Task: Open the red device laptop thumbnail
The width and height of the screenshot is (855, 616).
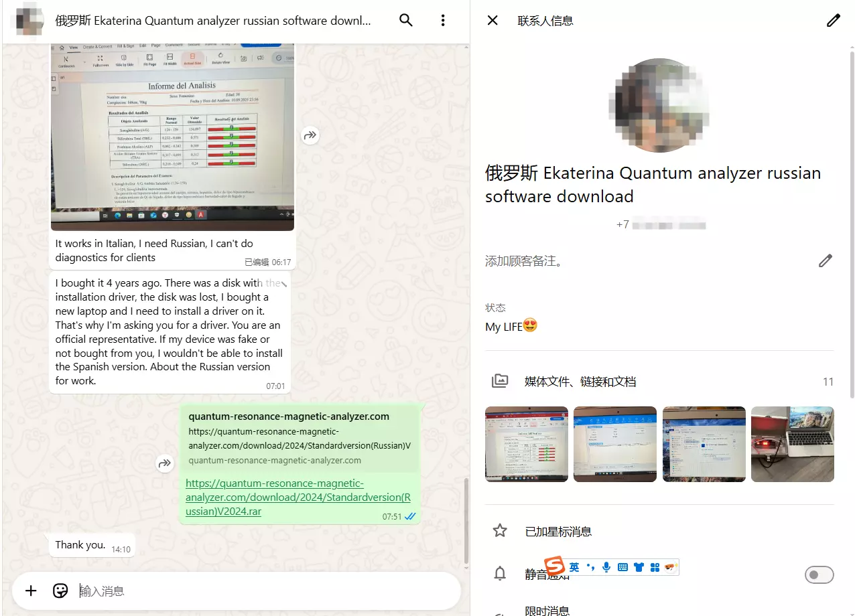Action: click(x=792, y=444)
